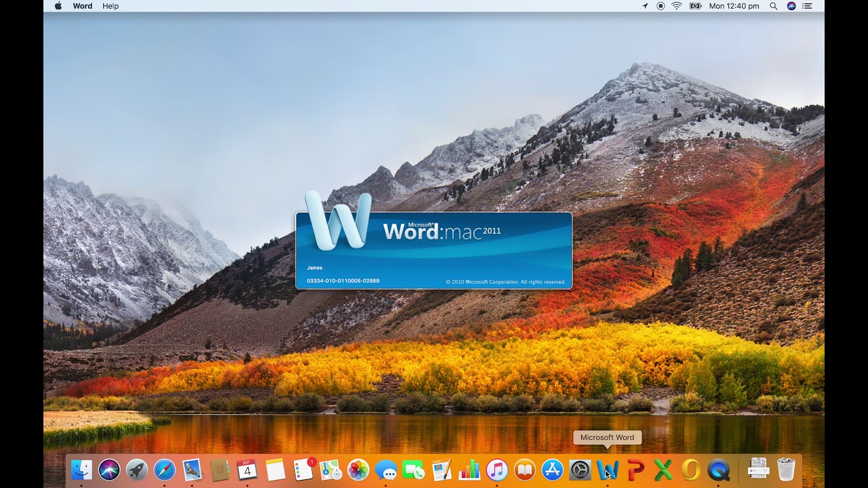Open iTunes music note icon

(497, 469)
